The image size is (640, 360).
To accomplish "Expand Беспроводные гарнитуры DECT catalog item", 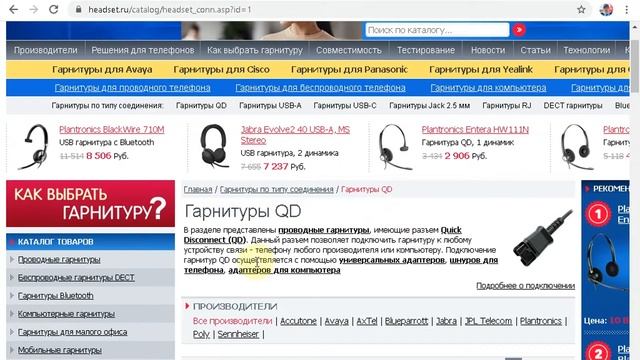I will point(76,278).
